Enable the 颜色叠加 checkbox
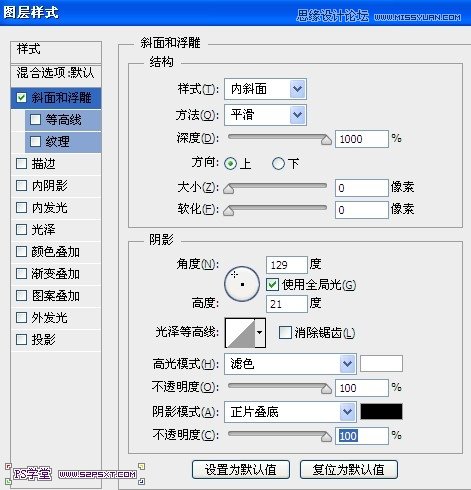 click(21, 252)
